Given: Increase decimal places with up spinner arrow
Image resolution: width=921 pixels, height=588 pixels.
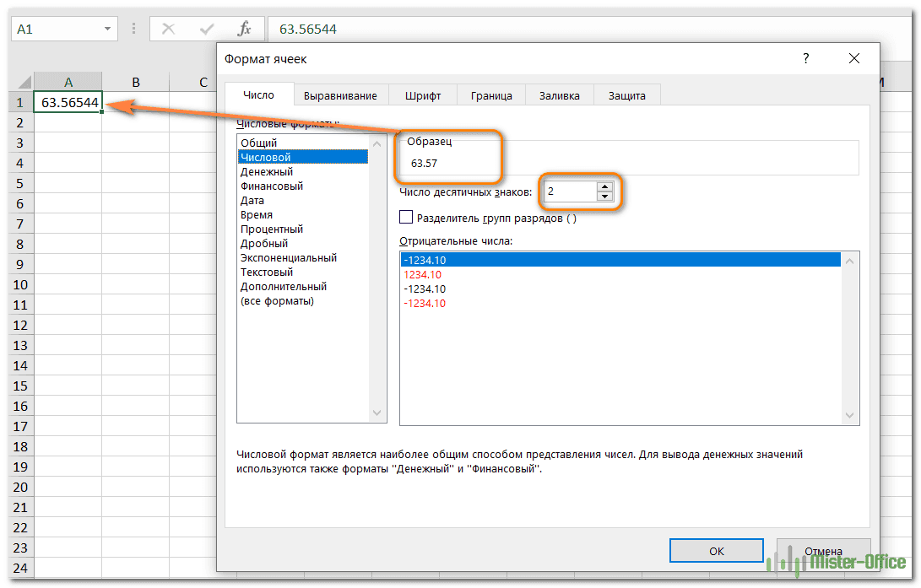Looking at the screenshot, I should coord(604,186).
